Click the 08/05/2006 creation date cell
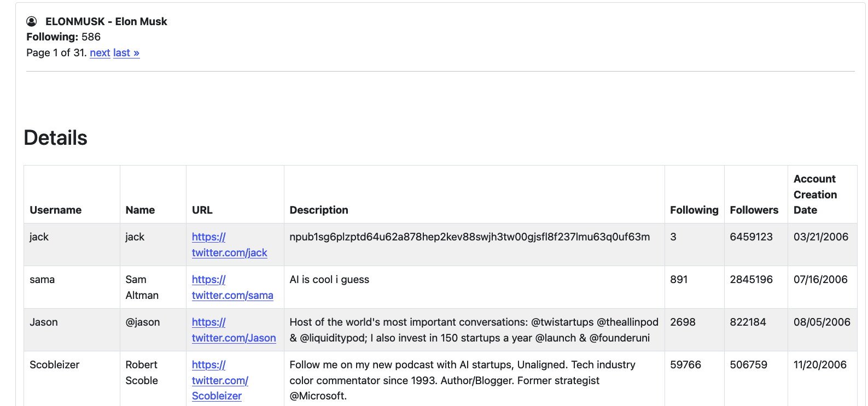868x406 pixels. 822,322
